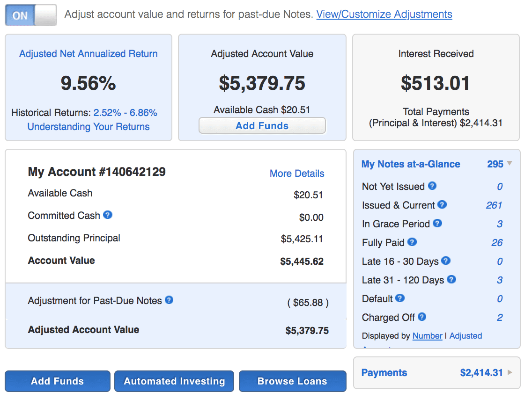Click help icon next to In Grace Period

coord(437,223)
